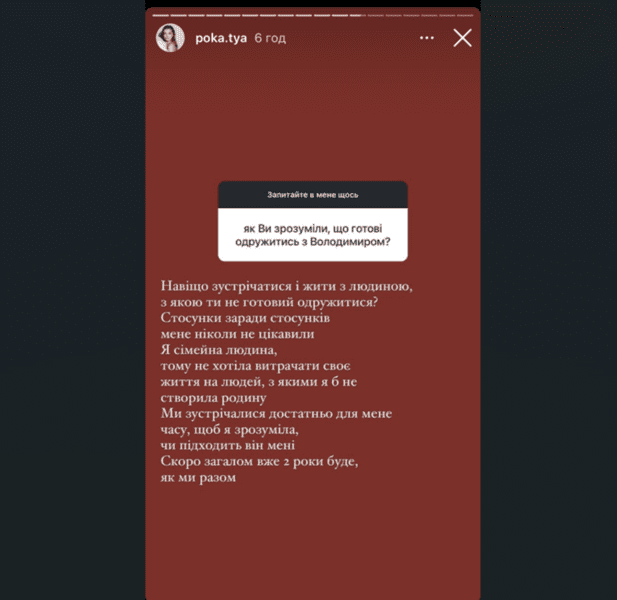Image resolution: width=617 pixels, height=600 pixels.
Task: Select the last story progress segment
Action: (x=465, y=15)
